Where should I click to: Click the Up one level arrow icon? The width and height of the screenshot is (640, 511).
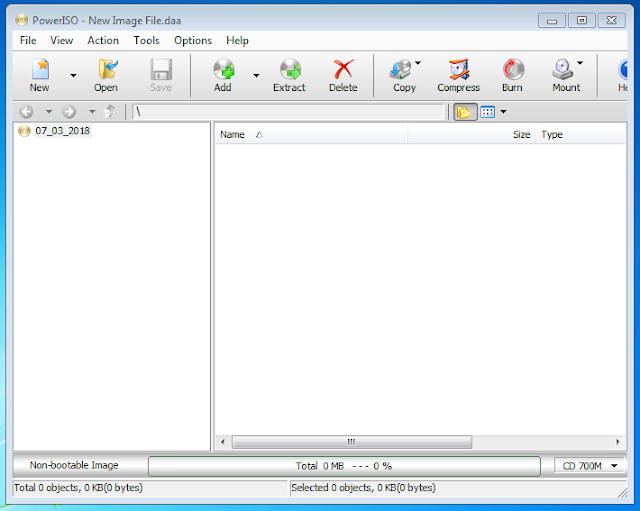[x=110, y=111]
